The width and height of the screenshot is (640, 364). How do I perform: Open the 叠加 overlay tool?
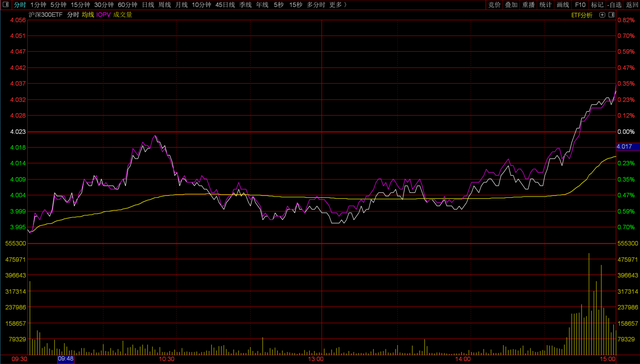(x=511, y=5)
